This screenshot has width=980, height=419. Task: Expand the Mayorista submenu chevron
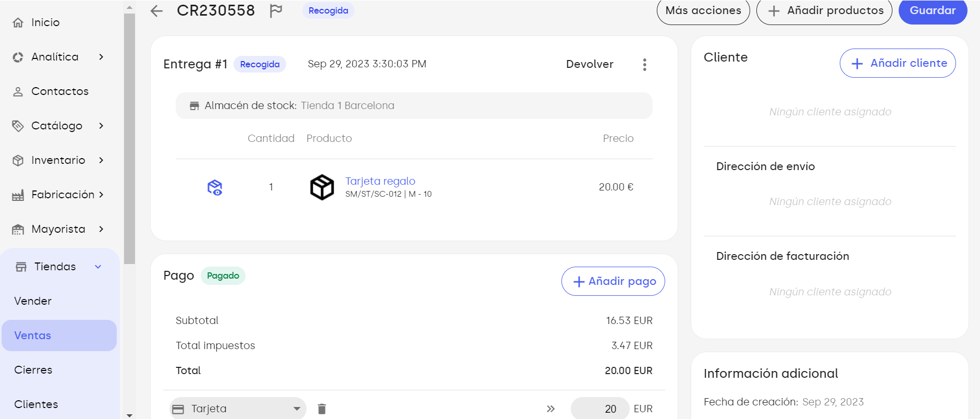[101, 229]
